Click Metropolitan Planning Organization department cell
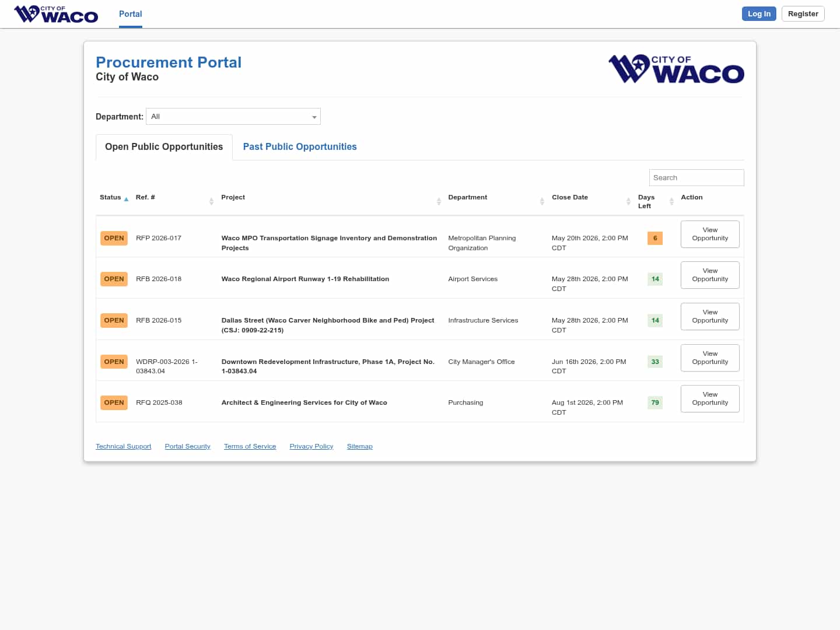Image resolution: width=840 pixels, height=630 pixels. pos(482,243)
